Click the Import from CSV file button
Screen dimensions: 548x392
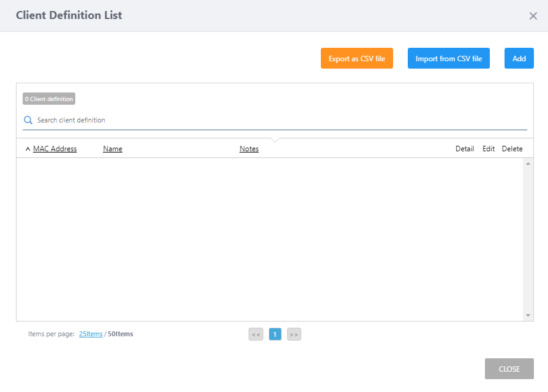(x=448, y=59)
